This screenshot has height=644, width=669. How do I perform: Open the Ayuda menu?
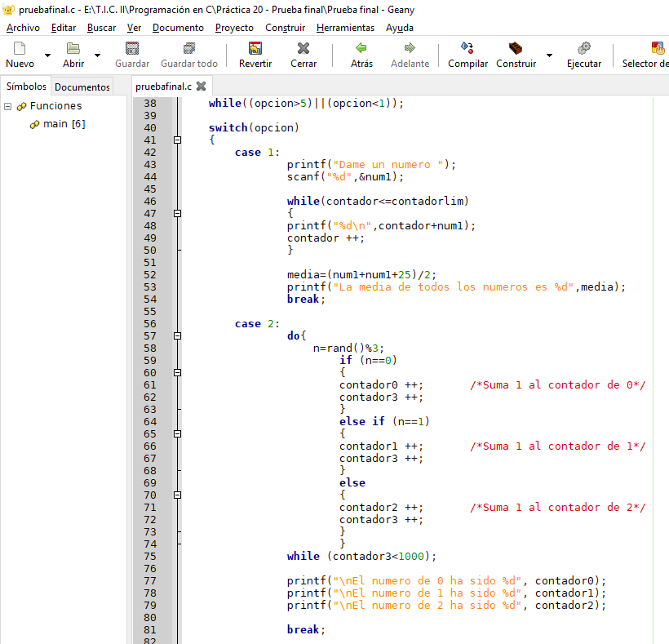[x=399, y=28]
